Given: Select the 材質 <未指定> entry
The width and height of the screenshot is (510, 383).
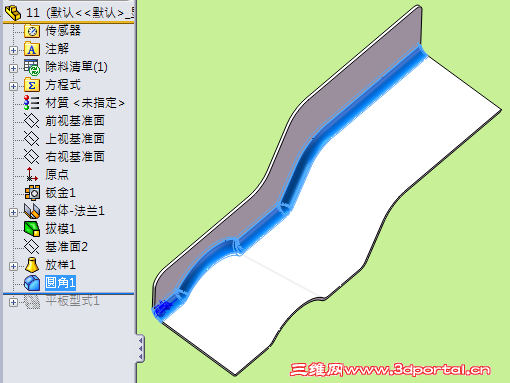Looking at the screenshot, I should (x=85, y=103).
